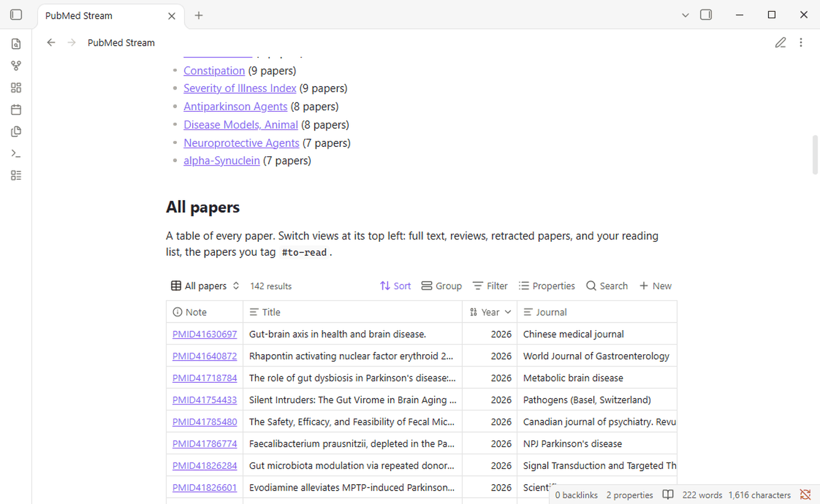Open note PMID41630697
The image size is (820, 504).
point(204,334)
